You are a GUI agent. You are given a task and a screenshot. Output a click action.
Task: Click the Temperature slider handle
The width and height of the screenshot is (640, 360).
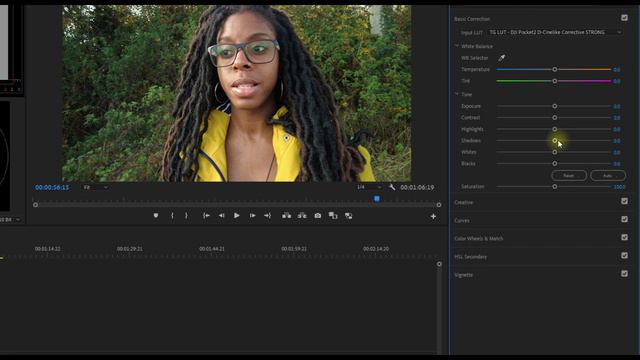coord(555,69)
